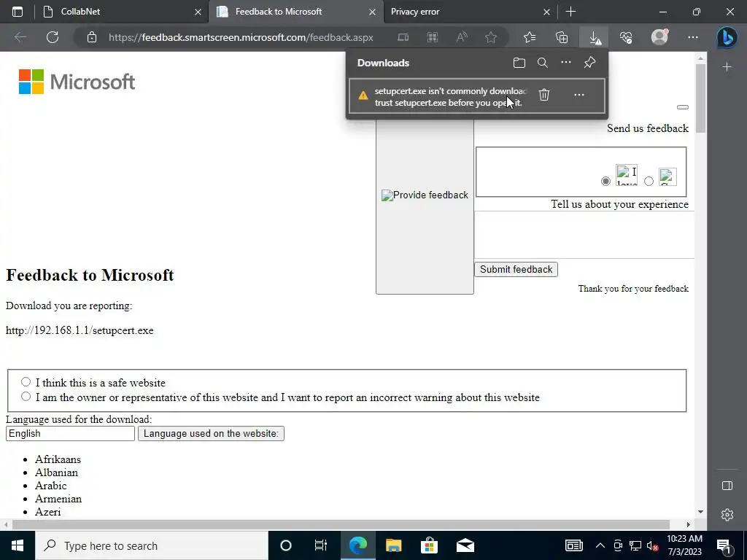Search downloads with magnifier icon
The height and width of the screenshot is (560, 747).
coord(543,63)
